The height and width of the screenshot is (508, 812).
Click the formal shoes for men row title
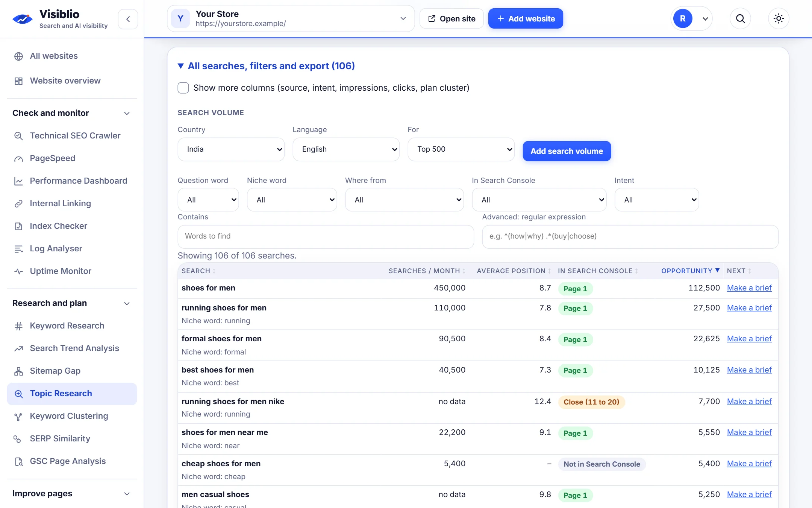coord(221,339)
